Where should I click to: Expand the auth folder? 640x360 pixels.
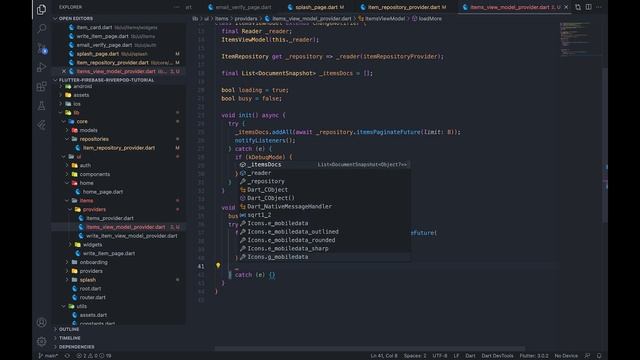tap(85, 165)
